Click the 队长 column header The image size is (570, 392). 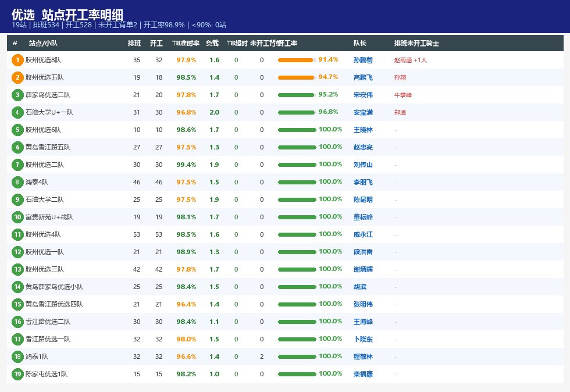(x=360, y=43)
